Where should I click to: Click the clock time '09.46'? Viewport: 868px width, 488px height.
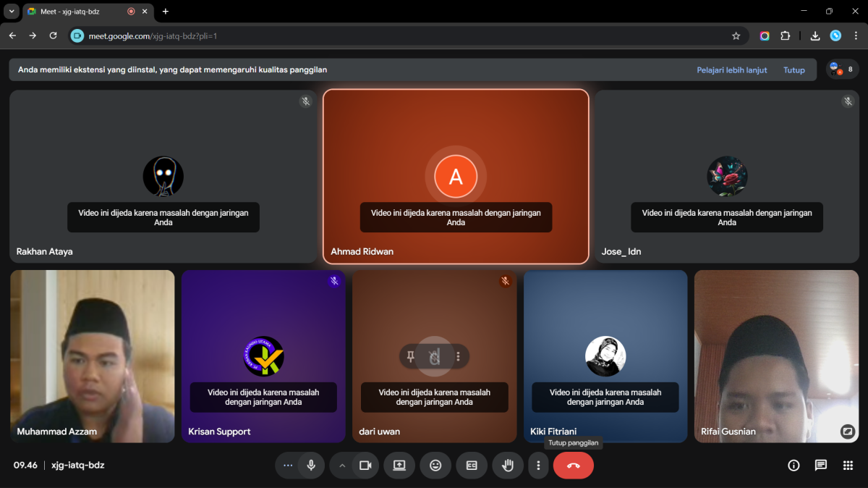(x=25, y=466)
